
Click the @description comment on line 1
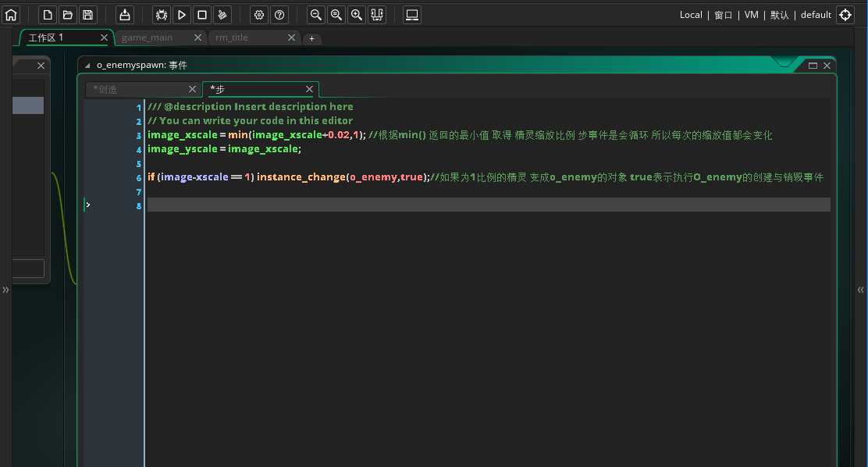pos(251,106)
